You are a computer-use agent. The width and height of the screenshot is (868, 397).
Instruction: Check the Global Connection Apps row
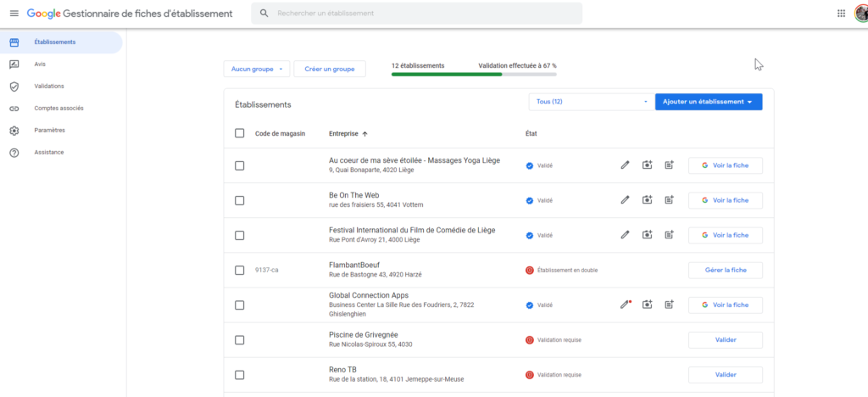(239, 305)
